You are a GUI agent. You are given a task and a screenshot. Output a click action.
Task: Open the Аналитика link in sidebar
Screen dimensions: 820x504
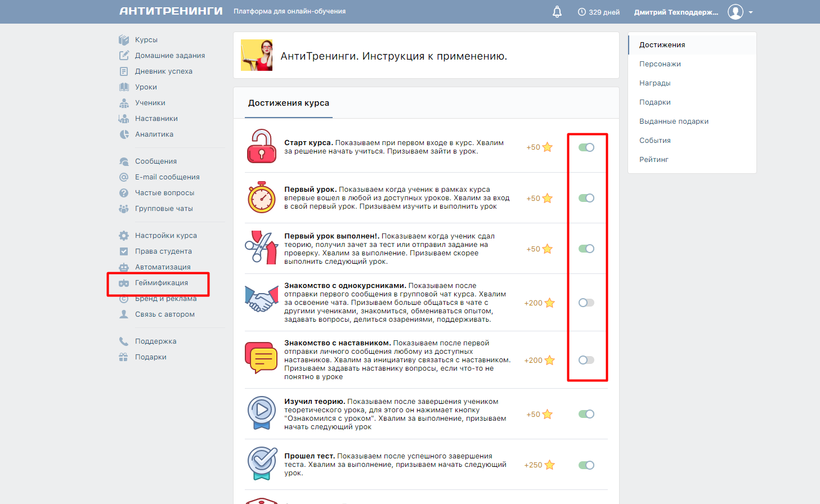154,134
